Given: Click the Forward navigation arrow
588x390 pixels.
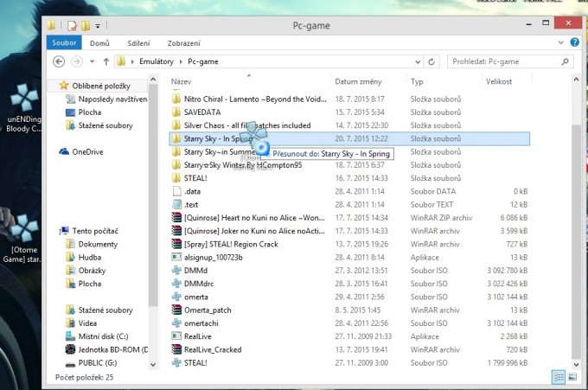Looking at the screenshot, I should tap(77, 61).
